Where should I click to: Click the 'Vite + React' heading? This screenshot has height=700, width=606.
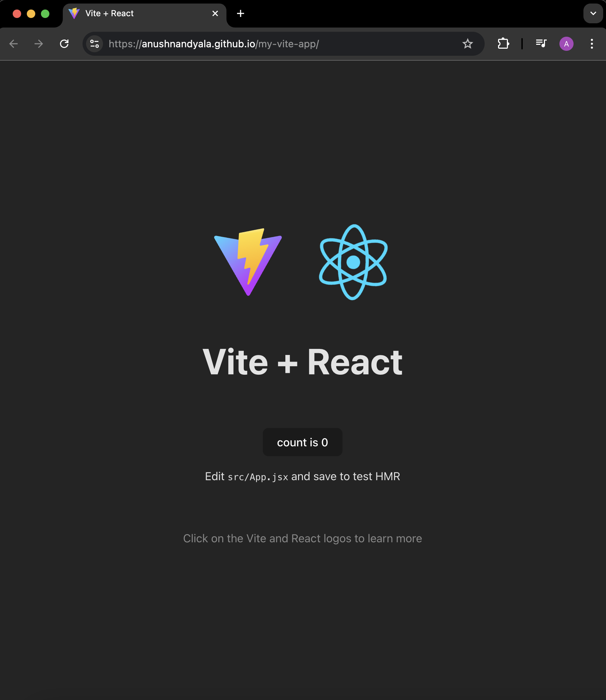click(x=303, y=362)
